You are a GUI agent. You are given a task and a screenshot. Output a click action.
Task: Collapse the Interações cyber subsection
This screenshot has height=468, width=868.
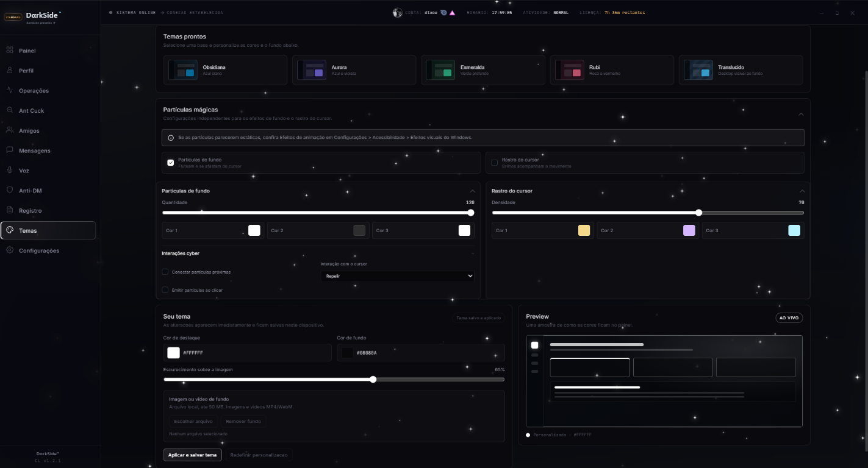pyautogui.click(x=472, y=253)
